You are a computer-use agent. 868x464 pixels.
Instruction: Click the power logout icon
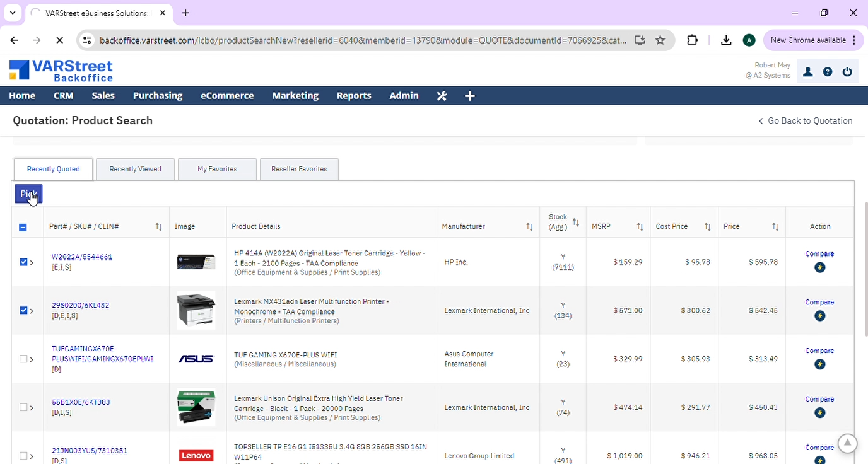(x=847, y=72)
